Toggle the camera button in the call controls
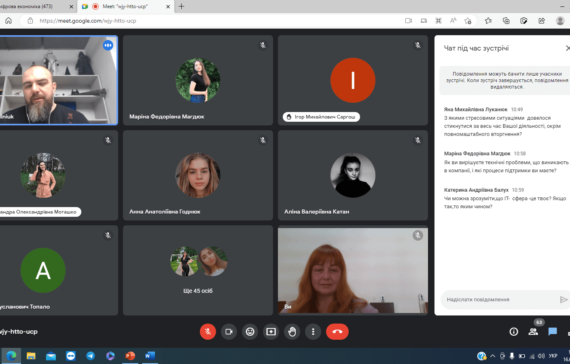570x364 pixels. 229,332
